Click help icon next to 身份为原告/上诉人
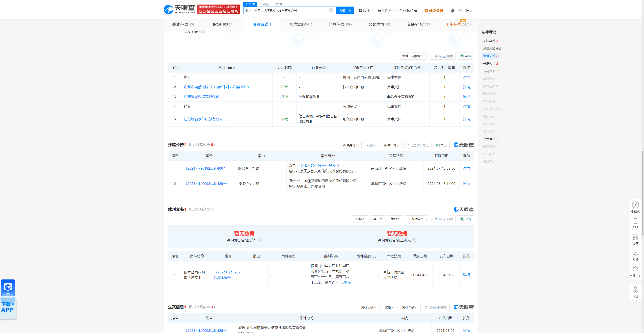 [x=259, y=240]
